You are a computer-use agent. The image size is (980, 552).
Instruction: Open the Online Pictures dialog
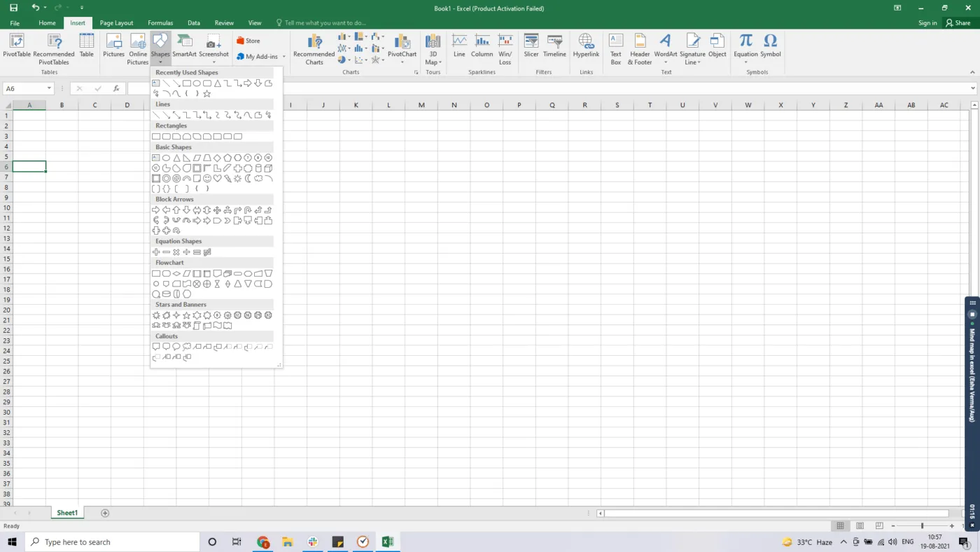pyautogui.click(x=137, y=49)
